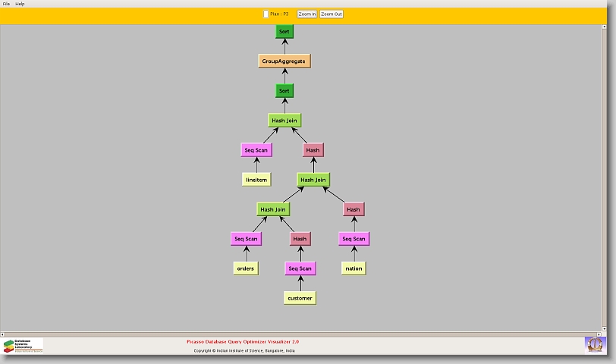Click the orders table node
Image resolution: width=616 pixels, height=364 pixels.
point(246,268)
